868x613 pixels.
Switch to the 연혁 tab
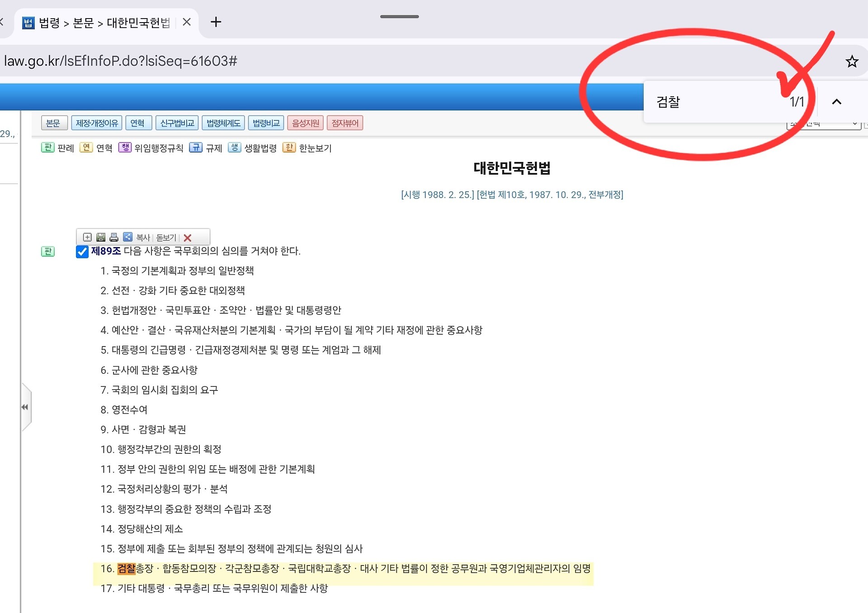coord(138,123)
